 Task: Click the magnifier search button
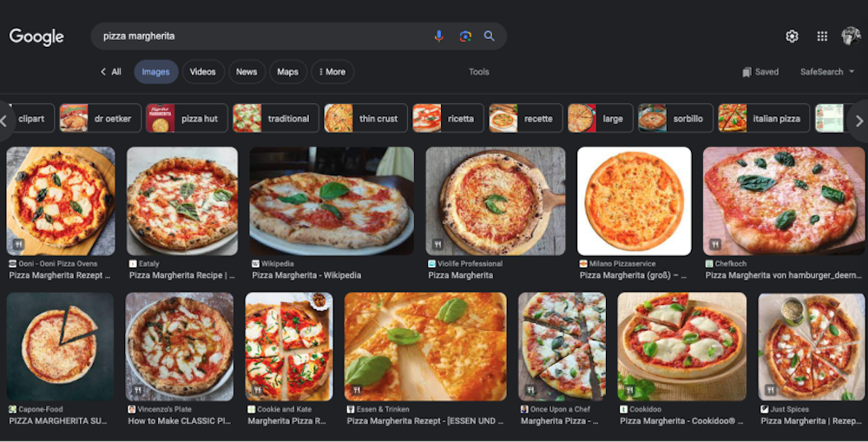489,36
